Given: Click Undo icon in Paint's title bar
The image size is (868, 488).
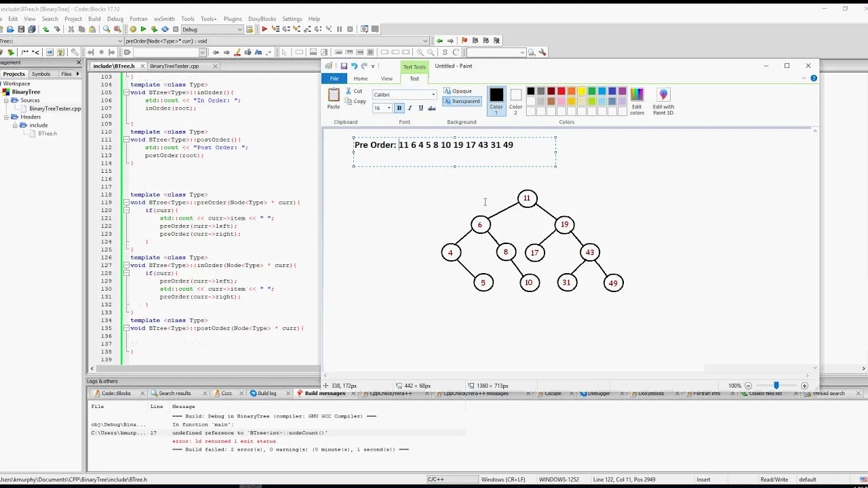Looking at the screenshot, I should tap(354, 66).
